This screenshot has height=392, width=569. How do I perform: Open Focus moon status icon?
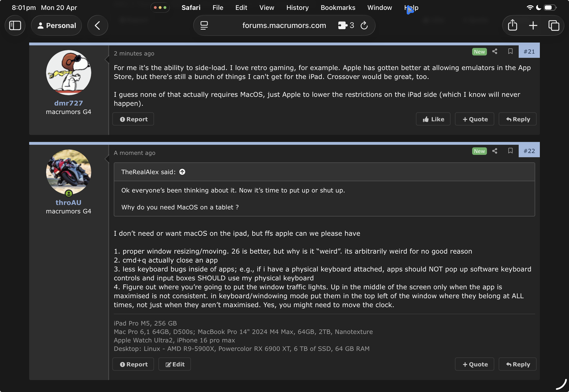(x=538, y=8)
